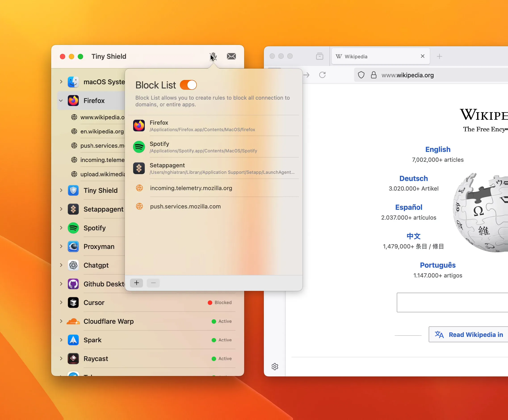Image resolution: width=508 pixels, height=420 pixels.
Task: Open the browser settings gear icon
Action: tap(275, 366)
